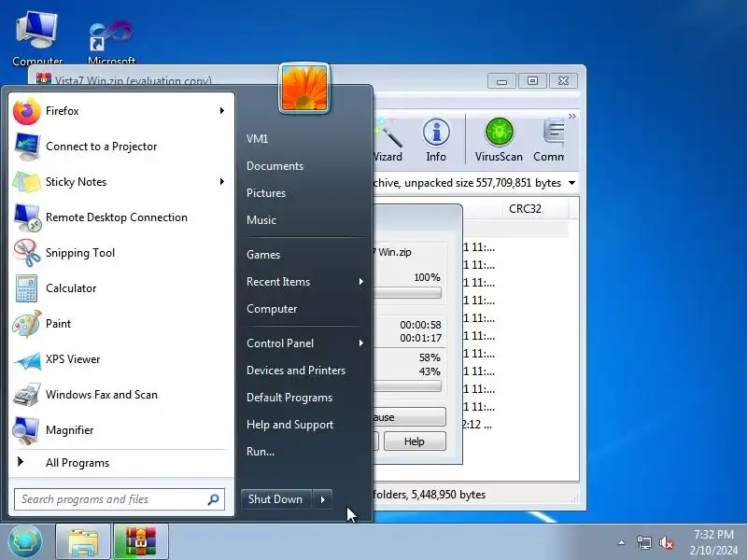Open Paint
Screen dimensions: 747x560
(120, 324)
